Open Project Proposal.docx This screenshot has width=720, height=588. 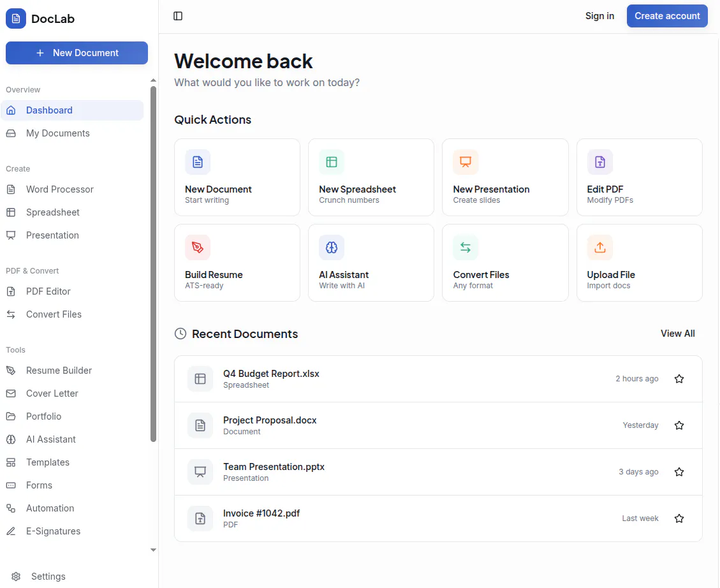(x=438, y=425)
